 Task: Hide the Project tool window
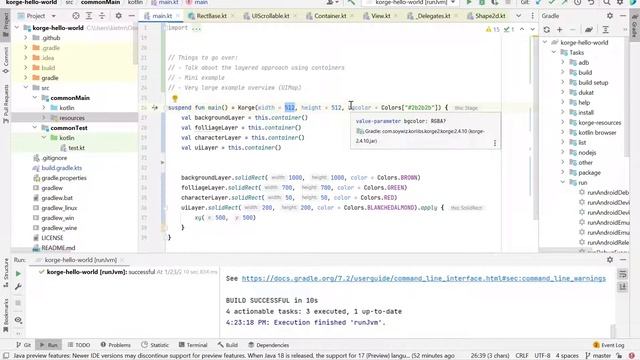(131, 16)
